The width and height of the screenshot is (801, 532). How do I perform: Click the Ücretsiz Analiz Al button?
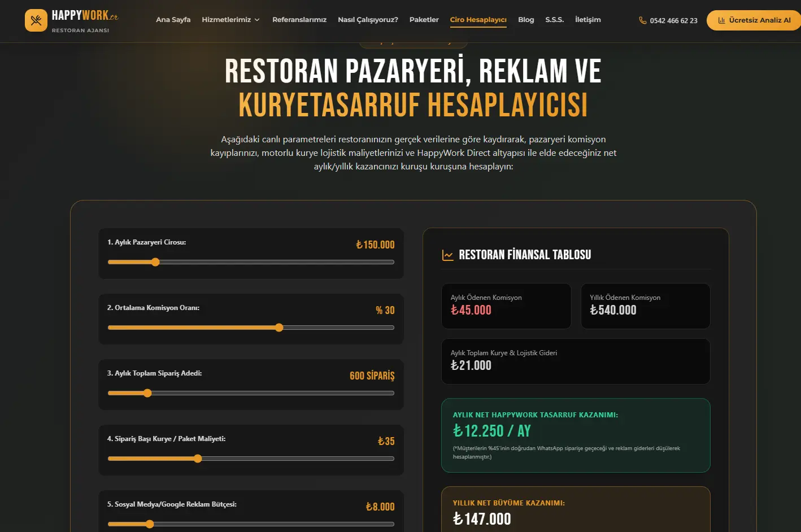pos(754,20)
